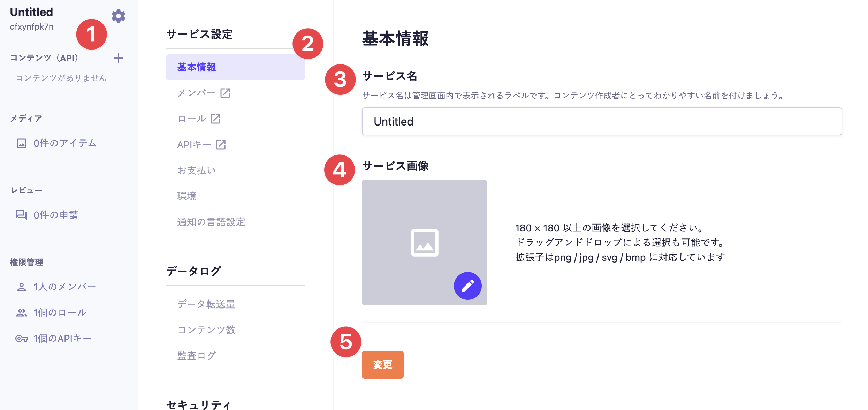
Task: Open the 監査ログ link
Action: point(197,355)
